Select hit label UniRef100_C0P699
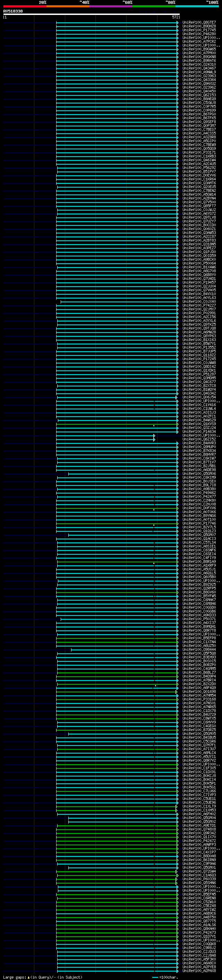 [199, 110]
